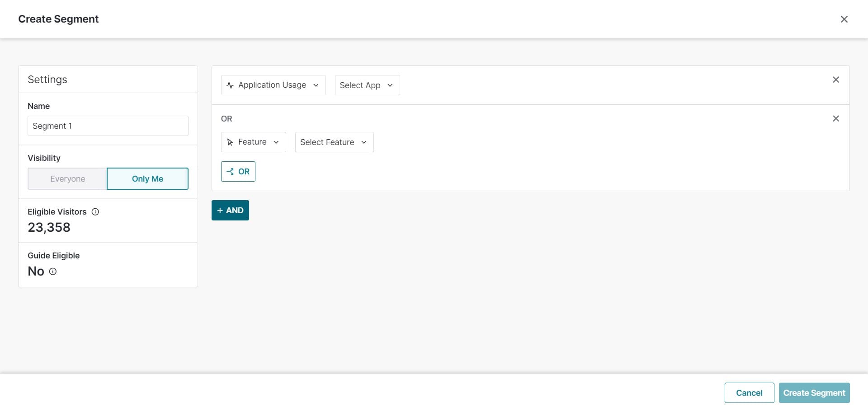The image size is (868, 412).
Task: Click the Eligible Visitors info icon
Action: [x=95, y=212]
